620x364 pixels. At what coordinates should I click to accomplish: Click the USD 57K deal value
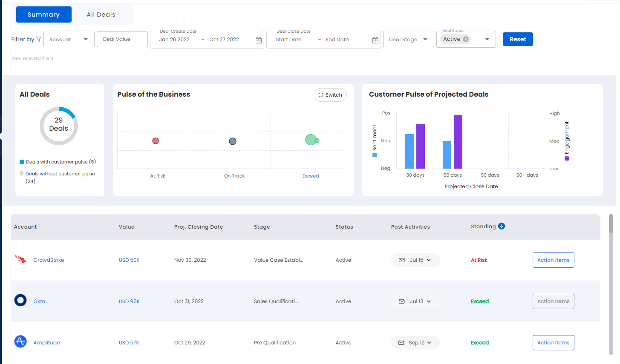(129, 343)
